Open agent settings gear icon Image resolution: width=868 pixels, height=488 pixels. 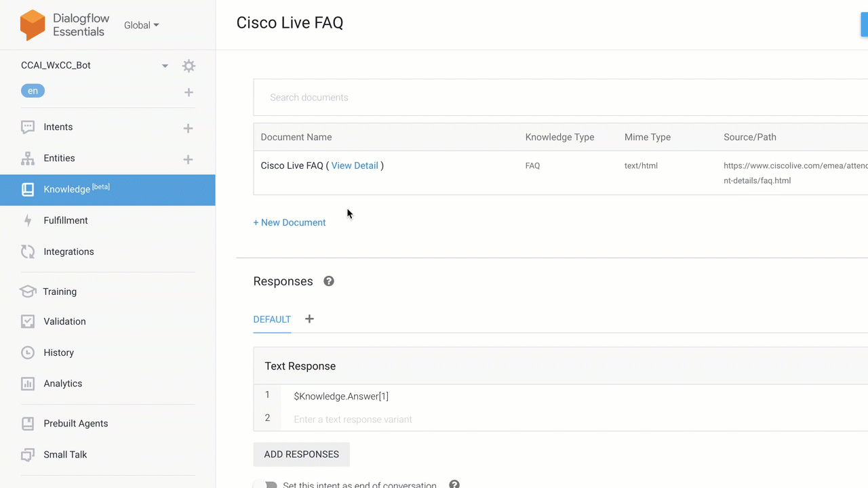[x=189, y=66]
